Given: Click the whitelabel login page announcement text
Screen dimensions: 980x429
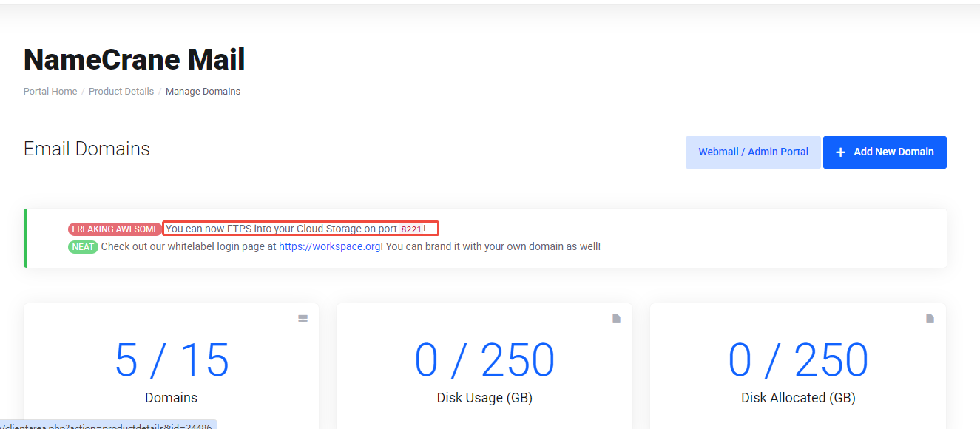Looking at the screenshot, I should (x=351, y=246).
